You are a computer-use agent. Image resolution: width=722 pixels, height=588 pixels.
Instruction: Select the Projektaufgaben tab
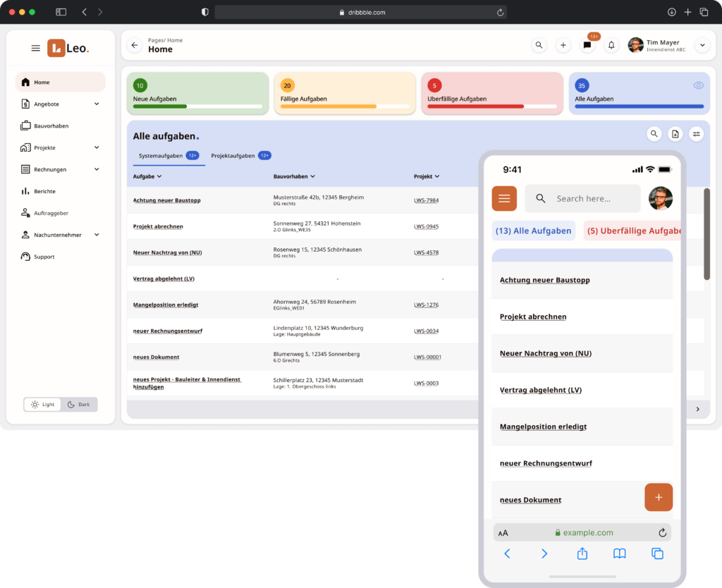point(241,156)
